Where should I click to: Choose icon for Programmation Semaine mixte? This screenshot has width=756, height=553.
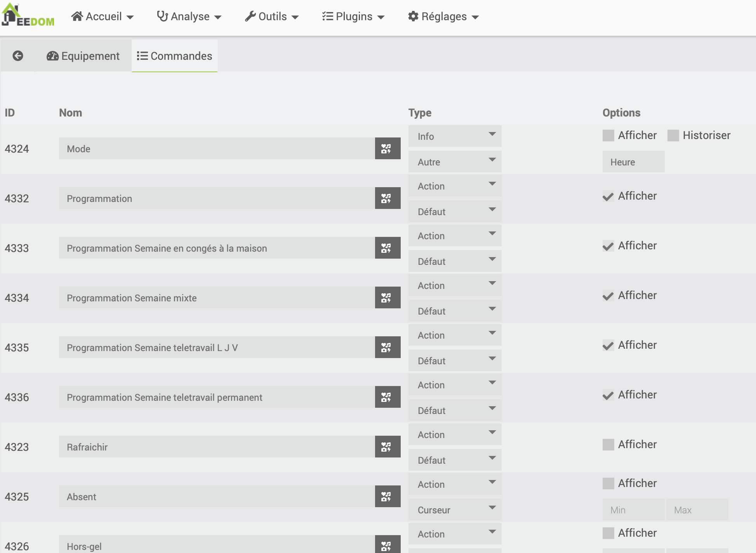387,298
